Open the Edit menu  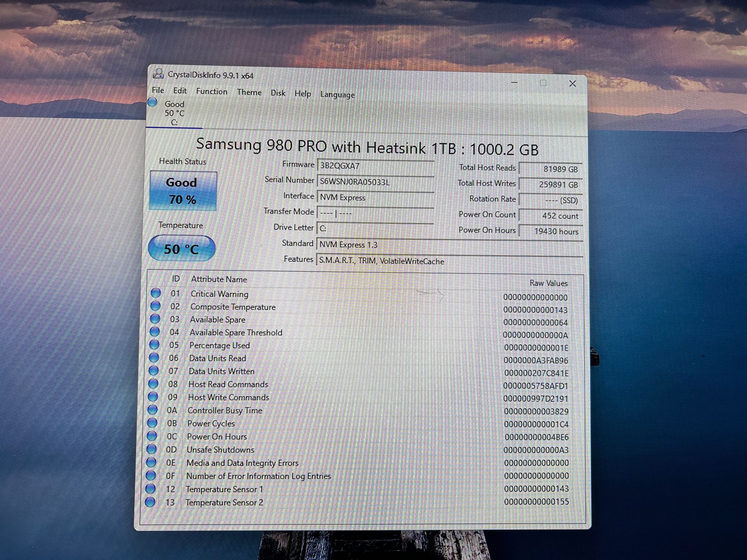[180, 91]
